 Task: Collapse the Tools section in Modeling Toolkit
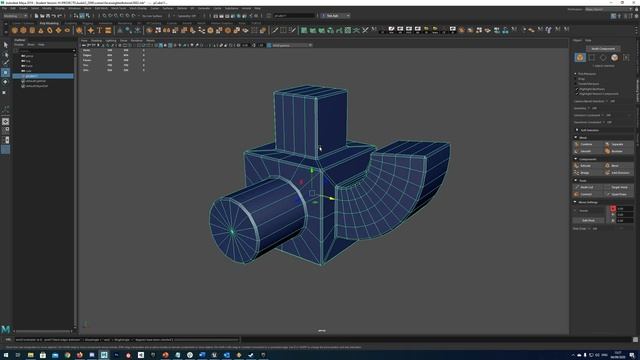pos(576,180)
